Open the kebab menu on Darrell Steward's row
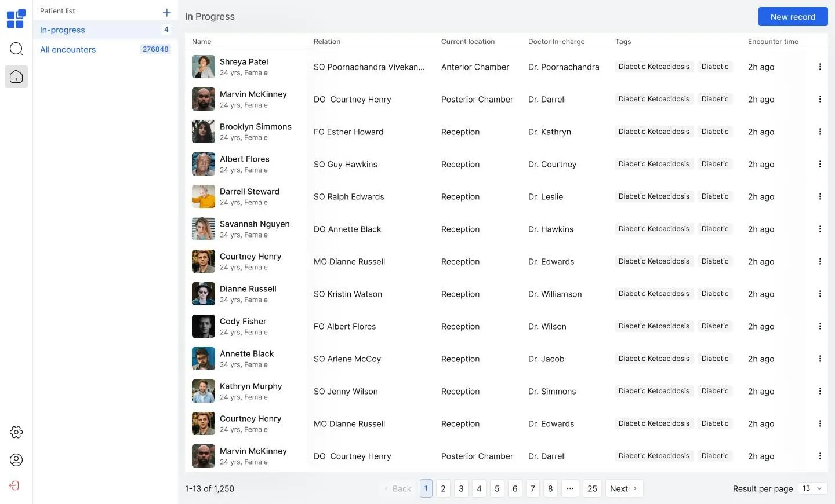This screenshot has width=835, height=504. tap(821, 196)
